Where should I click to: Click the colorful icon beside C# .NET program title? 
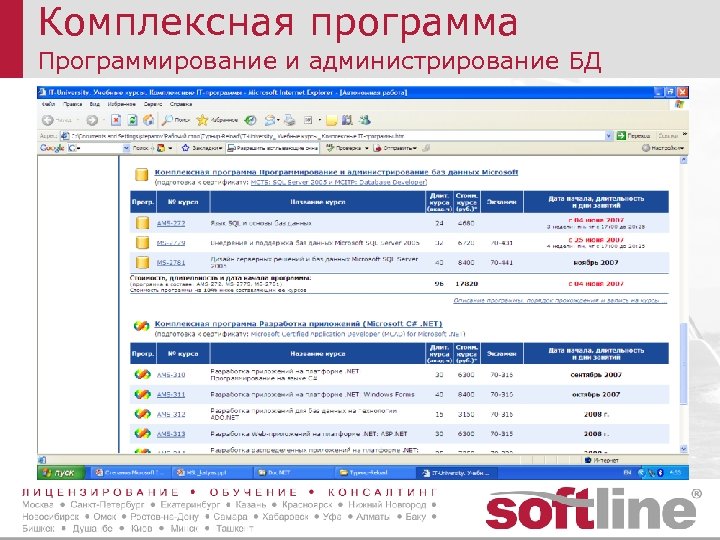pyautogui.click(x=141, y=326)
